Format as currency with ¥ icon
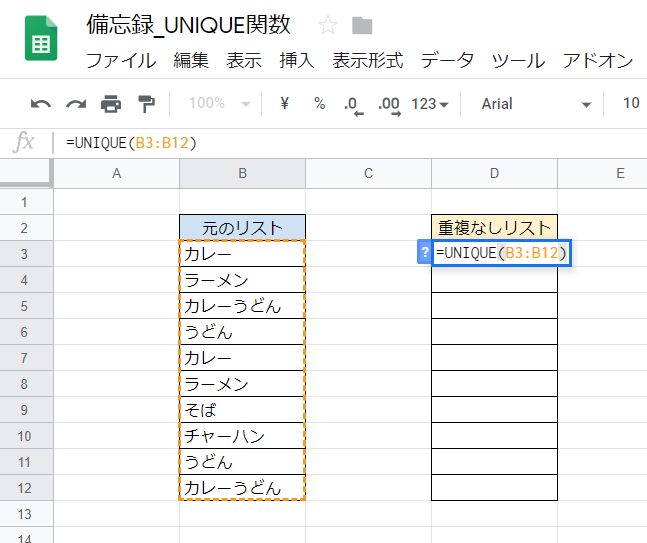Image resolution: width=647 pixels, height=543 pixels. (284, 103)
